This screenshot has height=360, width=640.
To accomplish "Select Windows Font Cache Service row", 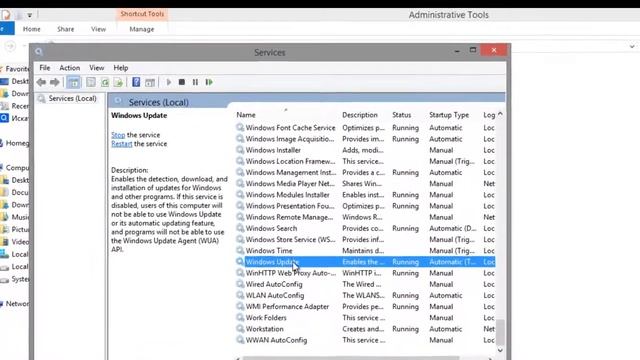I will point(366,128).
